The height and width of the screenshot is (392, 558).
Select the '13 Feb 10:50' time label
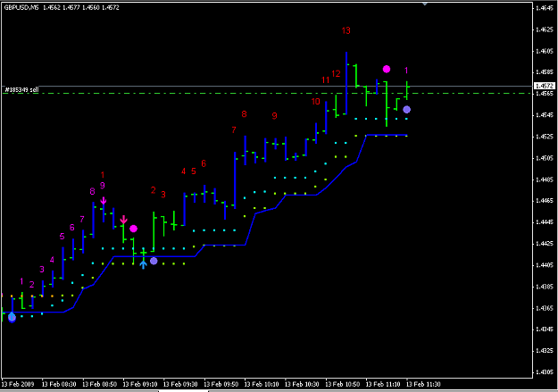click(343, 384)
